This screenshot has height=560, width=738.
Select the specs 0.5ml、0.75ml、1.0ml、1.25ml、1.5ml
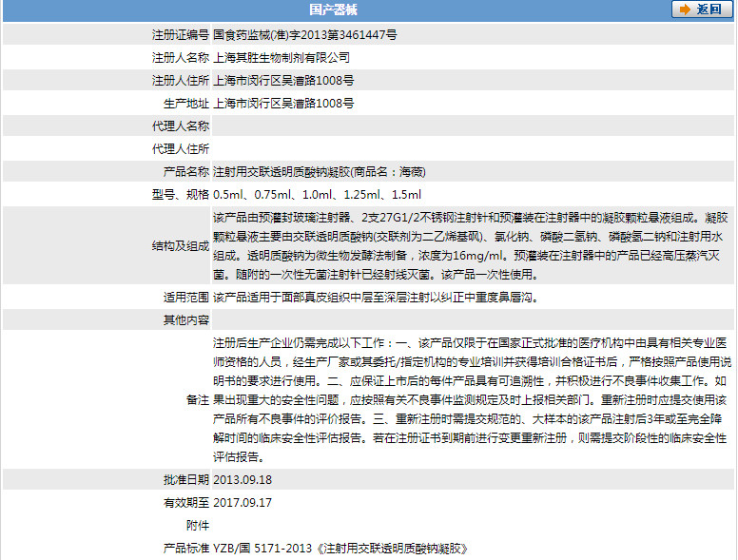(x=318, y=194)
